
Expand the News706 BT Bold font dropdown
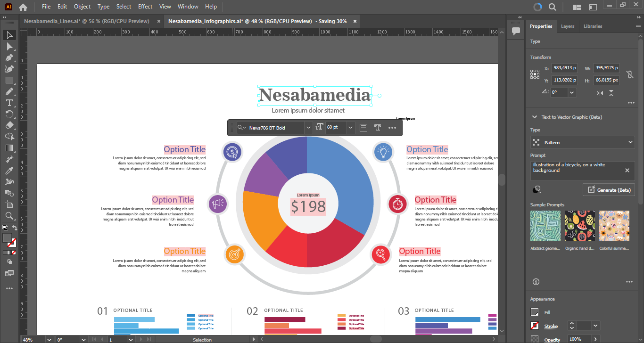tap(308, 128)
